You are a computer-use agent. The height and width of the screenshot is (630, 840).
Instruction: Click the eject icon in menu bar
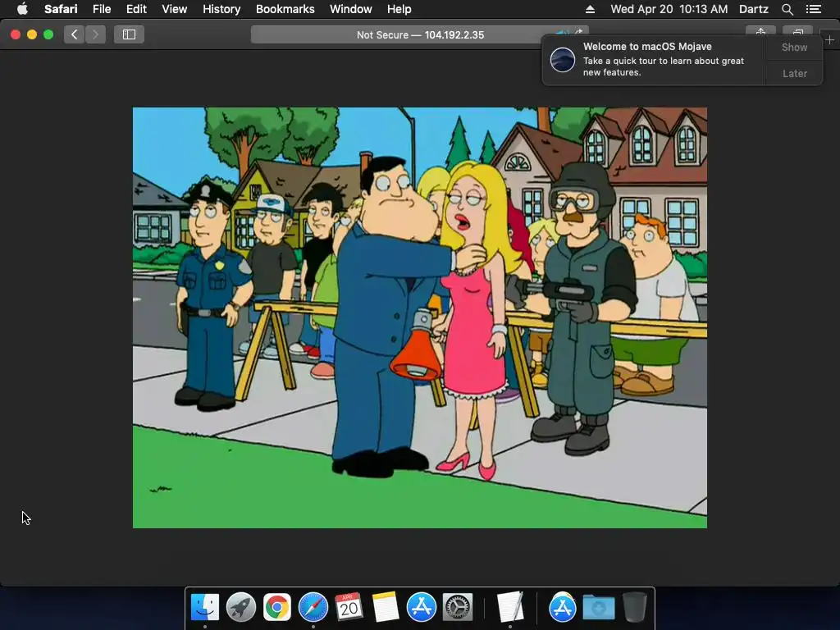pos(590,9)
